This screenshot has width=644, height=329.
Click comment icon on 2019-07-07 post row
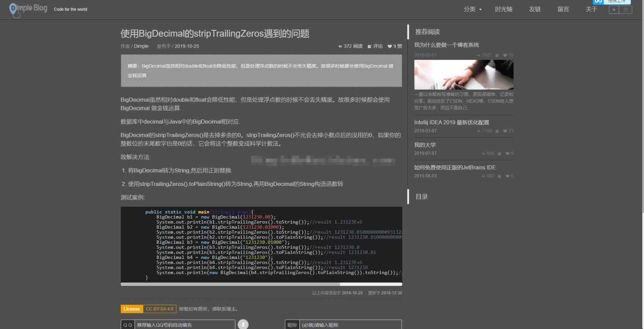click(x=500, y=153)
